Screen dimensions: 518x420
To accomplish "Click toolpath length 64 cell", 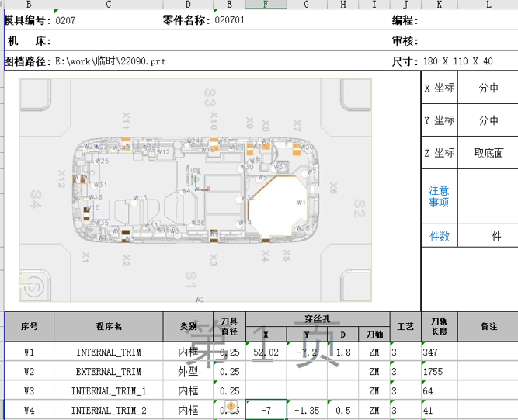I will click(440, 391).
